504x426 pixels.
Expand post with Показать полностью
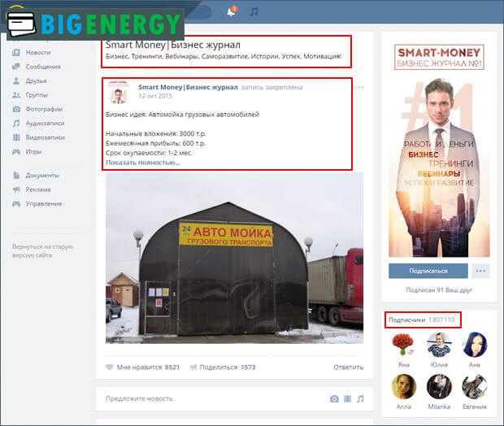coord(143,163)
